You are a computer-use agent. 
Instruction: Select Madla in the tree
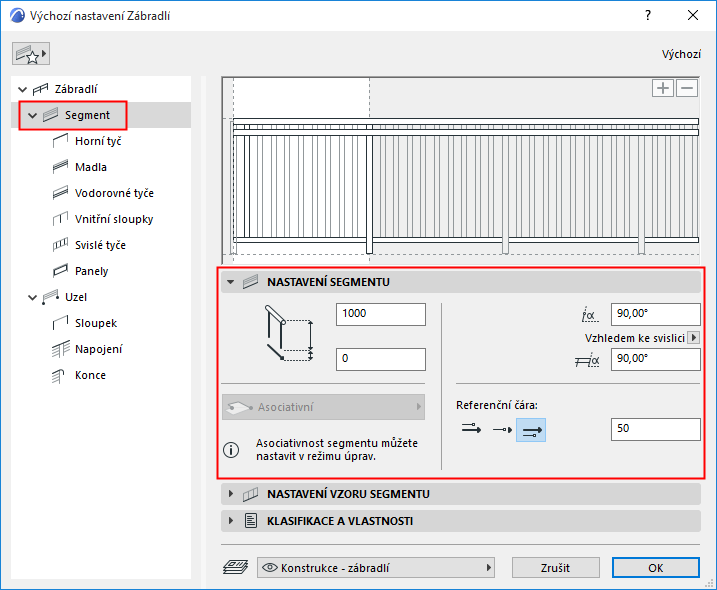point(91,167)
